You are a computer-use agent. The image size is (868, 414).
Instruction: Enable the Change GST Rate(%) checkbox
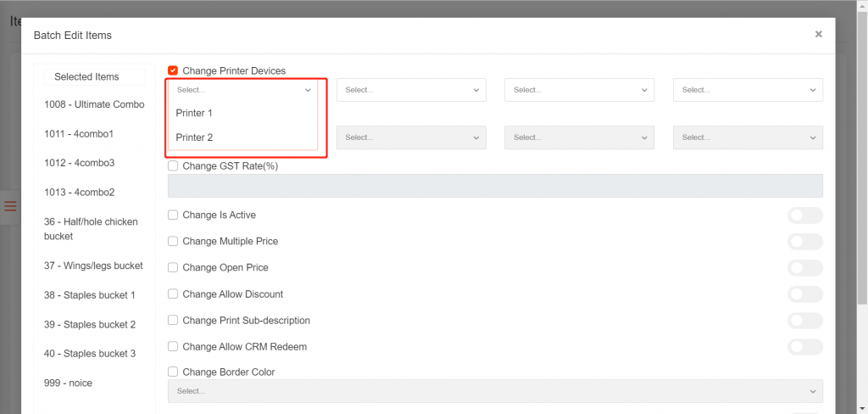[173, 166]
